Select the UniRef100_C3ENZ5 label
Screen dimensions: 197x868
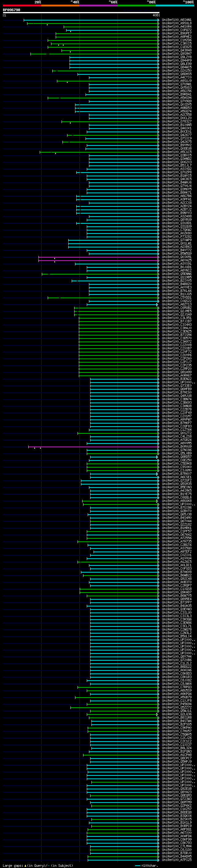(177, 332)
